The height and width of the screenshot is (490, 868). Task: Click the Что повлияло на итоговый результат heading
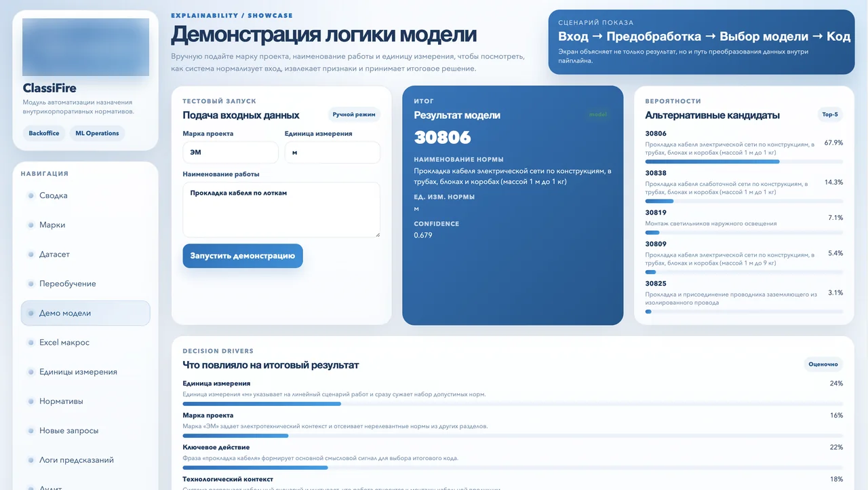point(271,365)
